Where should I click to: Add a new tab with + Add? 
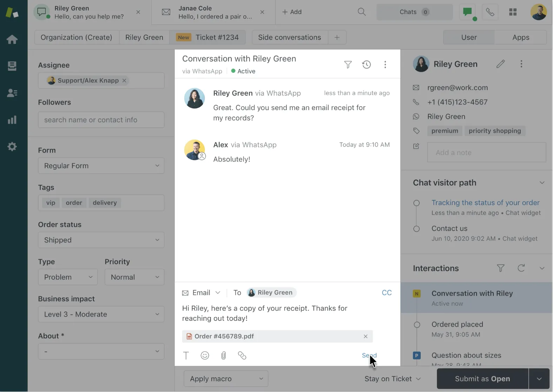click(292, 12)
